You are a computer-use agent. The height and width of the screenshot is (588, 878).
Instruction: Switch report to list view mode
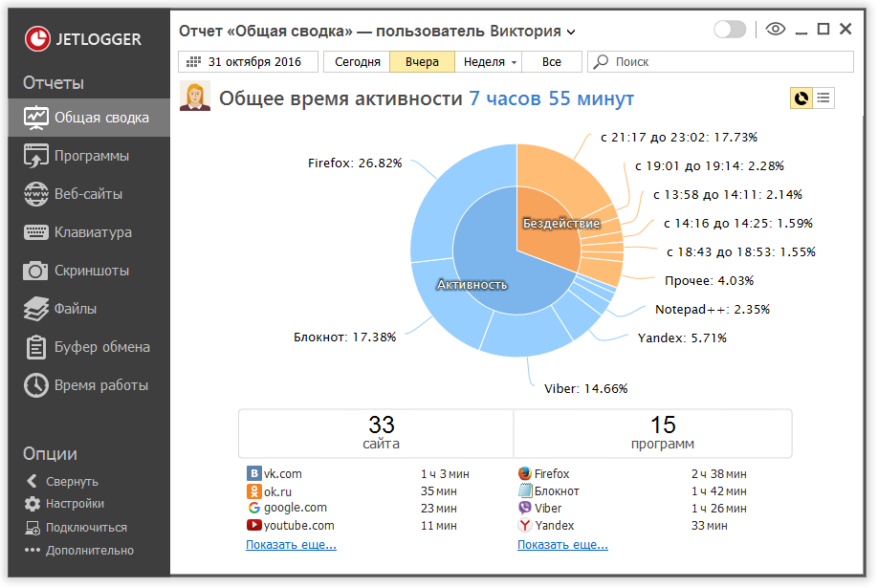824,98
